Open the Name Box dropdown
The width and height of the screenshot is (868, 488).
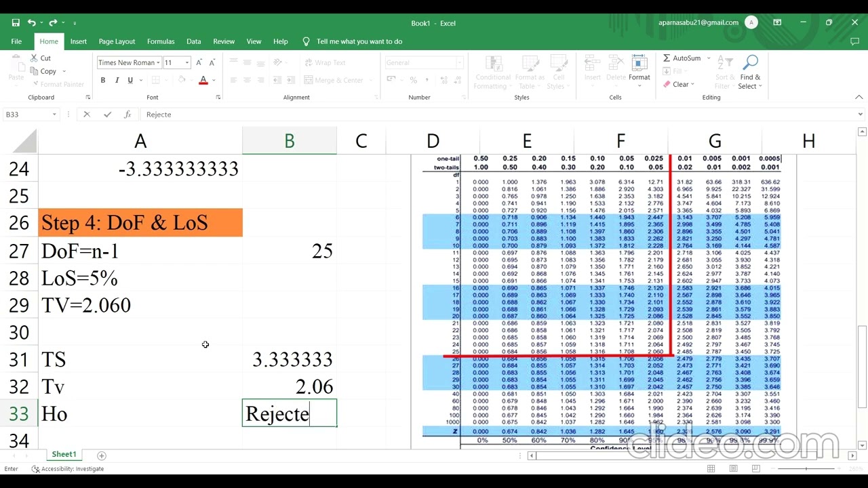point(54,115)
